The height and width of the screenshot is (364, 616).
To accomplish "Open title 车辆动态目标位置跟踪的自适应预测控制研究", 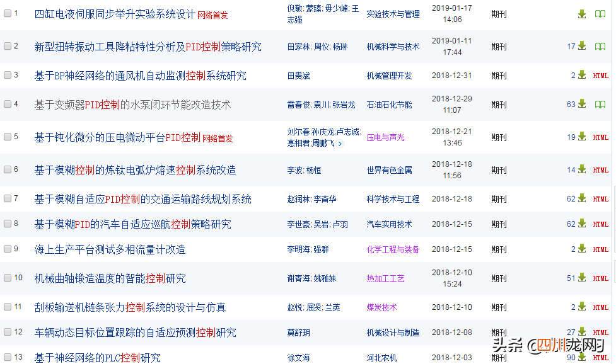I will [x=135, y=333].
